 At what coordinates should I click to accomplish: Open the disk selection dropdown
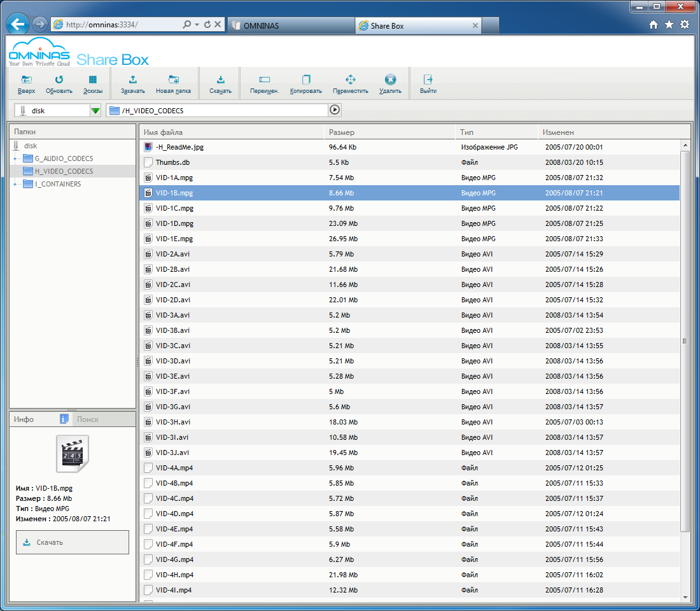(x=95, y=111)
